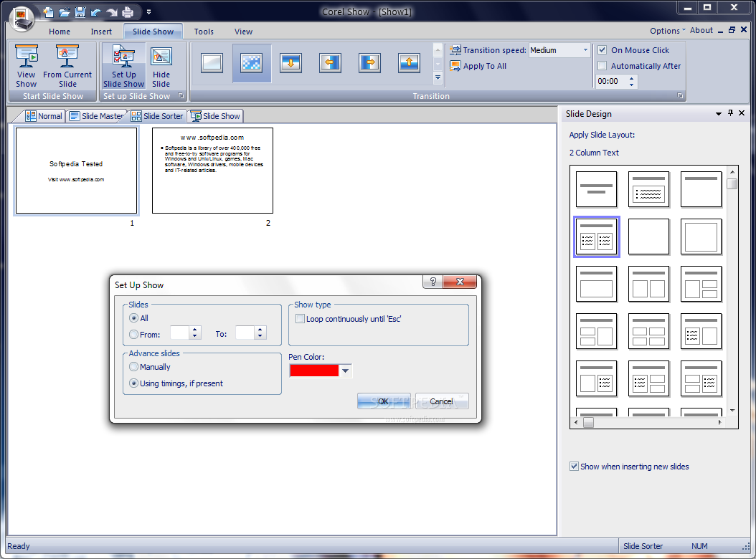The image size is (756, 559).
Task: Open the About link in the ribbon
Action: tap(701, 30)
